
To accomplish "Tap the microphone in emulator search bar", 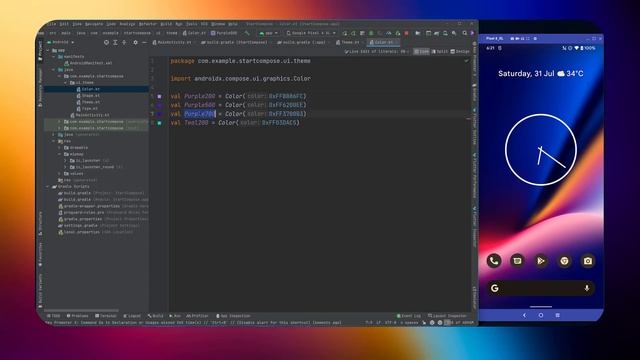I will 587,288.
